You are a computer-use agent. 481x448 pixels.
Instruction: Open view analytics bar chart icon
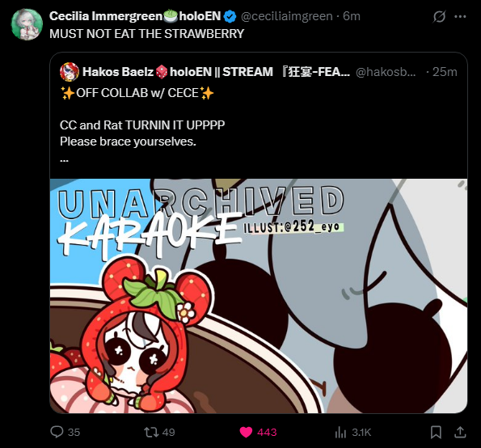[x=340, y=432]
